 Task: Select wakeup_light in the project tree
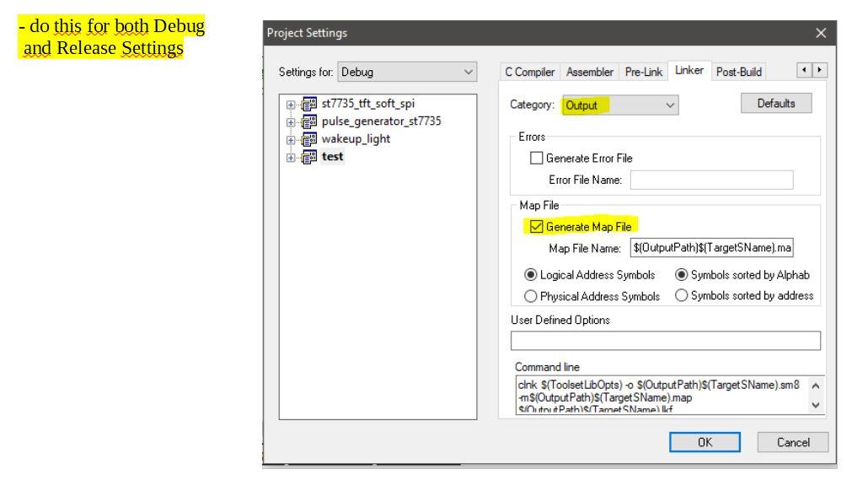point(356,138)
